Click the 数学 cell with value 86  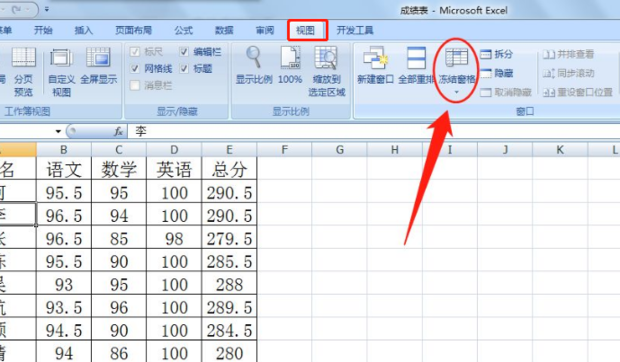pos(119,352)
